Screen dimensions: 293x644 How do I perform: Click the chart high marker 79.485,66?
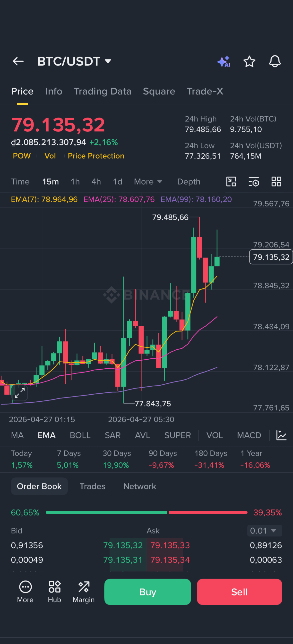[170, 217]
